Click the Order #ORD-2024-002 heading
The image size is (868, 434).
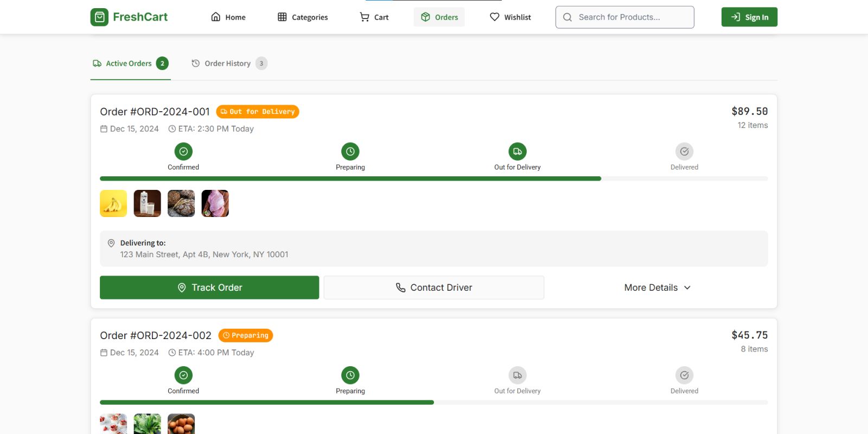(x=156, y=336)
